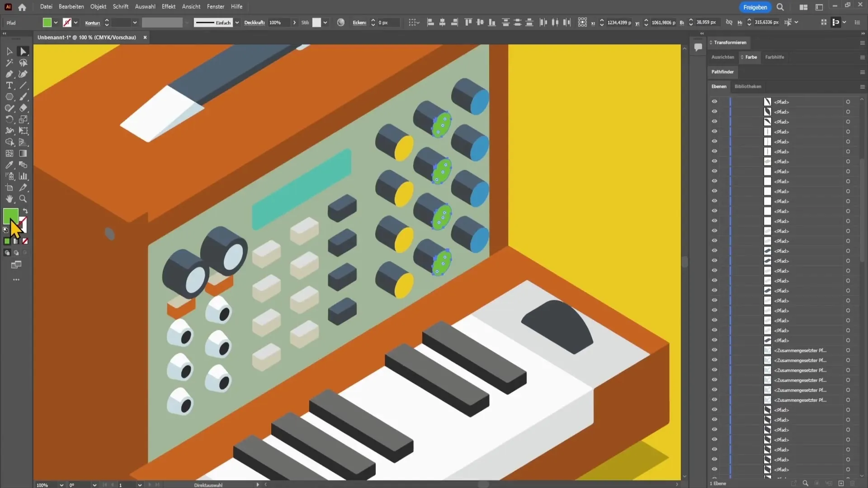The width and height of the screenshot is (868, 488).
Task: Select the Shape Builder tool
Action: [9, 142]
